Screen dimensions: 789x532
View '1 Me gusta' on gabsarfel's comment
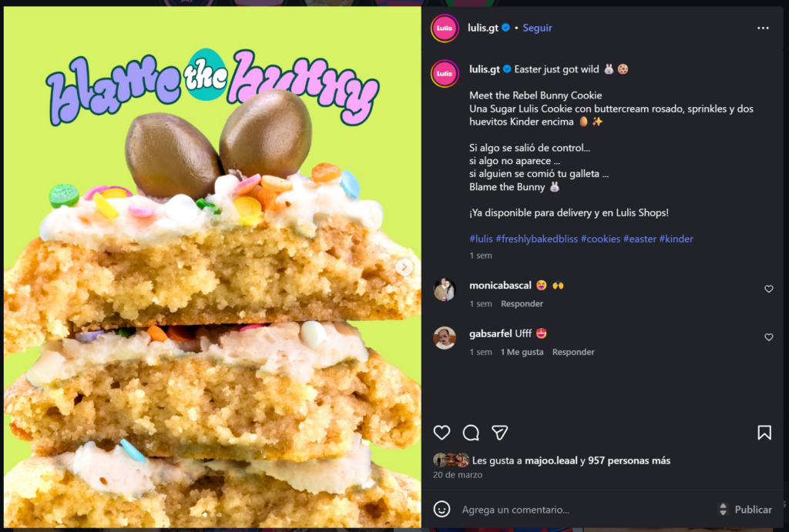522,352
